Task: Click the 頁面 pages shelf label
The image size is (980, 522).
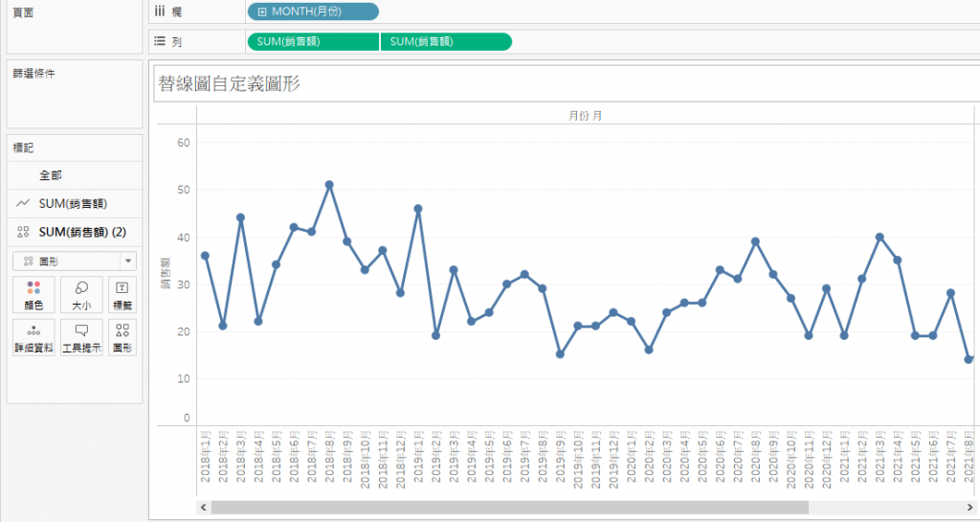Action: click(23, 12)
